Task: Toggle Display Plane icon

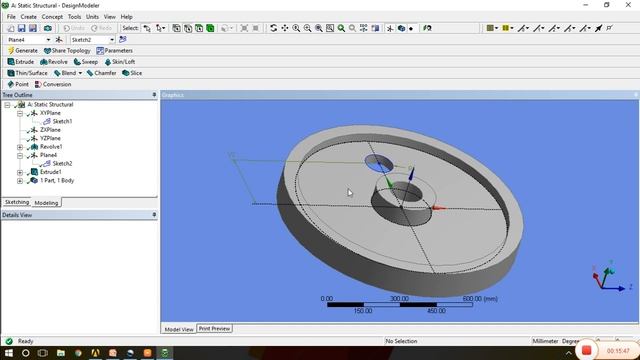Action: 390,28
